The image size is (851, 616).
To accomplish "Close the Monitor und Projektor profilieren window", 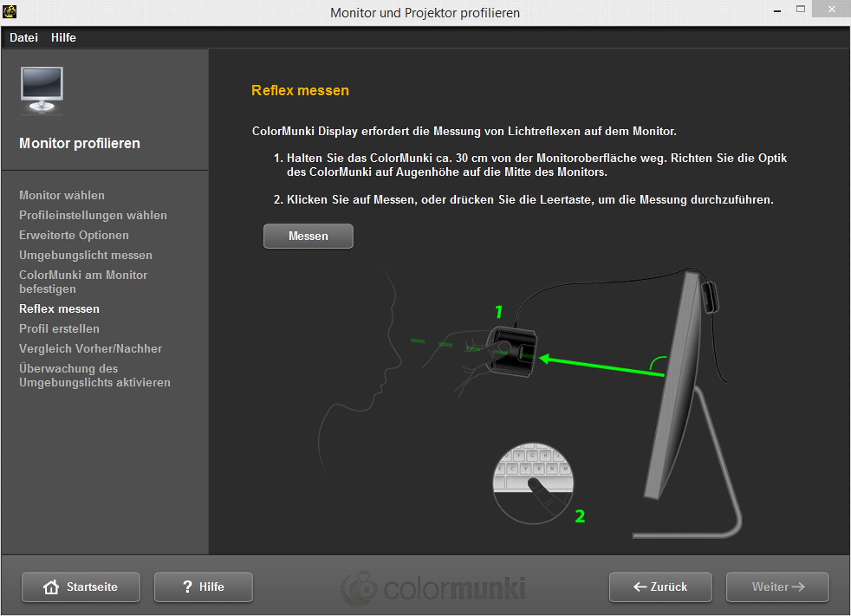I will pos(831,9).
